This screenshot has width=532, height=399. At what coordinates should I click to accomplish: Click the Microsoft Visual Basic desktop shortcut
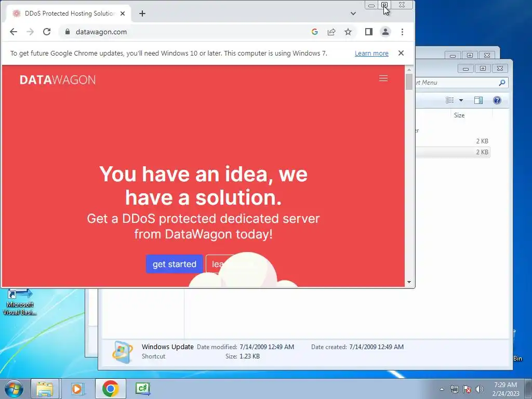pyautogui.click(x=20, y=302)
